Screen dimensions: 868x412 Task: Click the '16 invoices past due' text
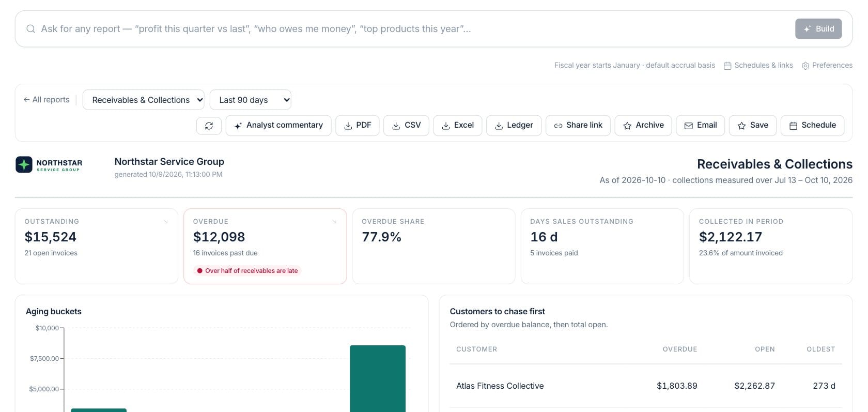pyautogui.click(x=225, y=253)
